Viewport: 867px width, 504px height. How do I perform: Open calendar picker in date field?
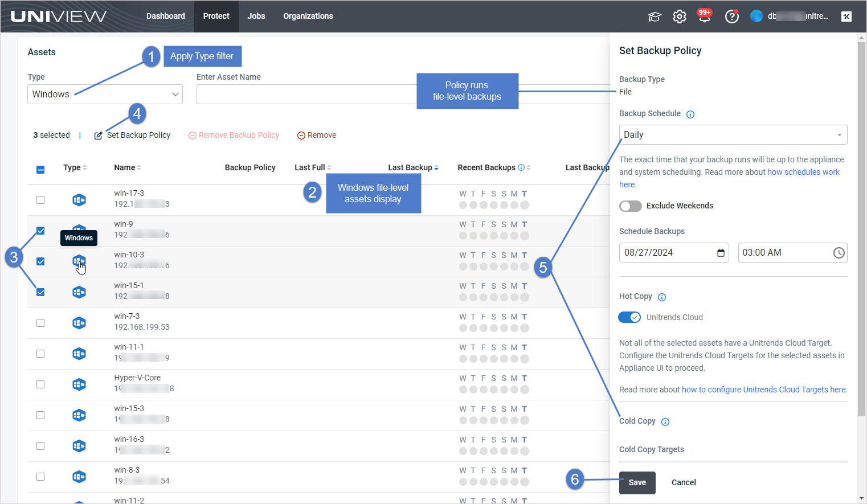721,253
